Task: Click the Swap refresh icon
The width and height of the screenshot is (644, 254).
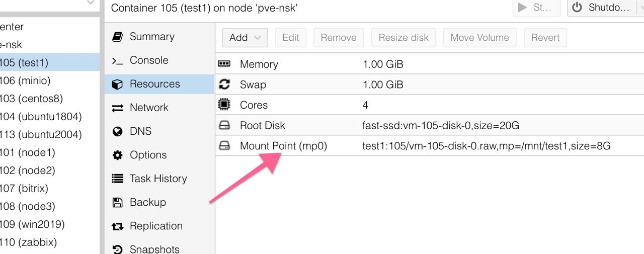Action: 224,84
